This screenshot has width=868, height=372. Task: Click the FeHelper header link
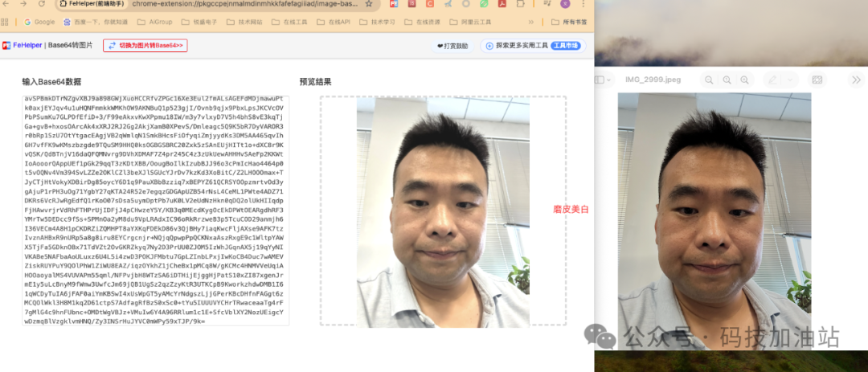tap(27, 45)
